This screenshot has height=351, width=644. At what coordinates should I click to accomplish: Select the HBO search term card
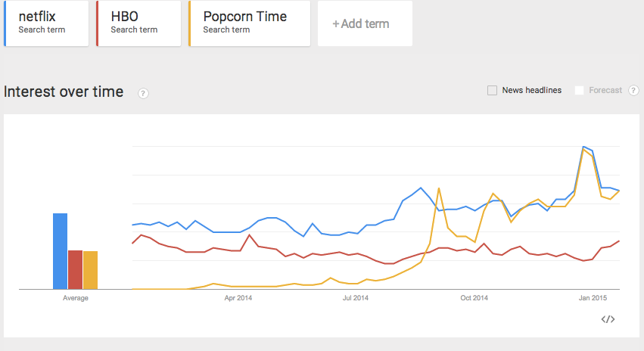[139, 23]
